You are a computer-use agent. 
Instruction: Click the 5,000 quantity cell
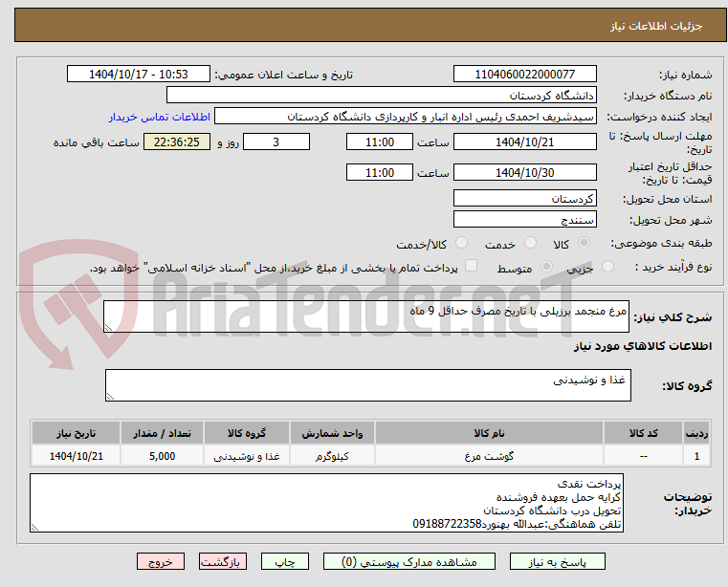(x=162, y=456)
